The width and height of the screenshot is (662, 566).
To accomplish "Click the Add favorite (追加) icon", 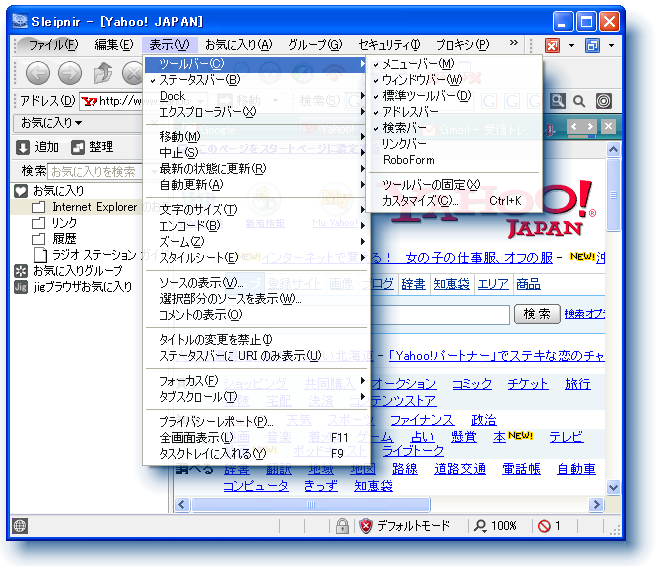I will [x=23, y=147].
